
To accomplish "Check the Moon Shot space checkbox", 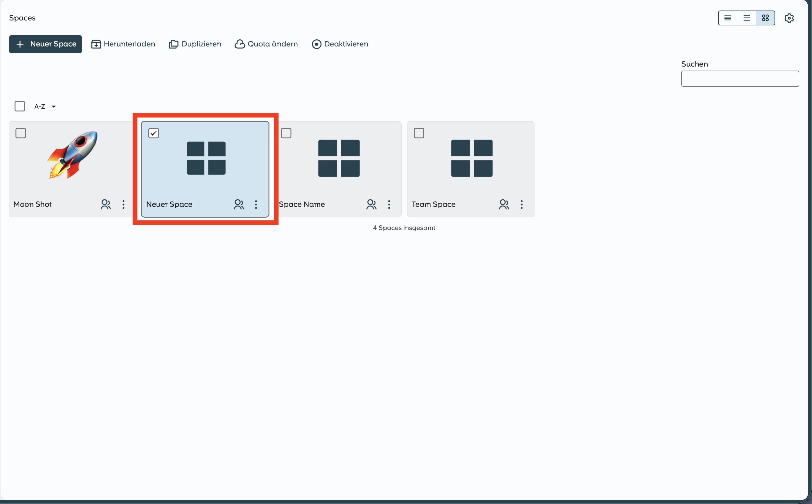I will click(21, 133).
